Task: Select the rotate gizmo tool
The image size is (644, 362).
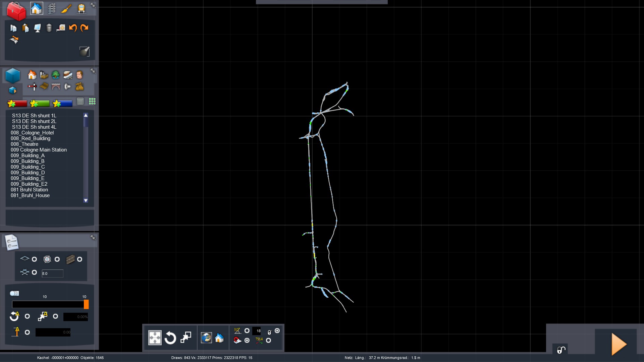Action: click(170, 338)
